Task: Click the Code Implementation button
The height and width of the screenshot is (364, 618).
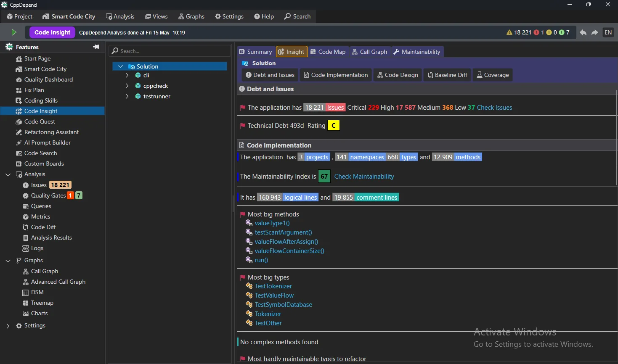Action: 336,75
